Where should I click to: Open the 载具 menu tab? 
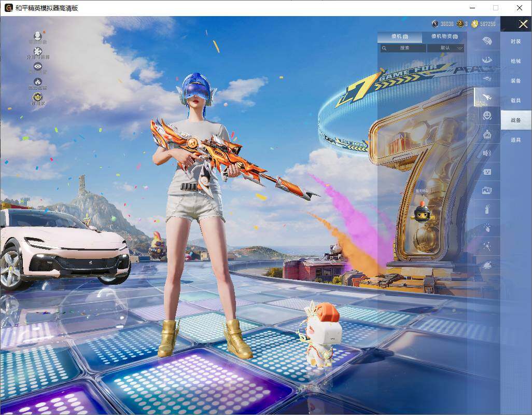(516, 101)
